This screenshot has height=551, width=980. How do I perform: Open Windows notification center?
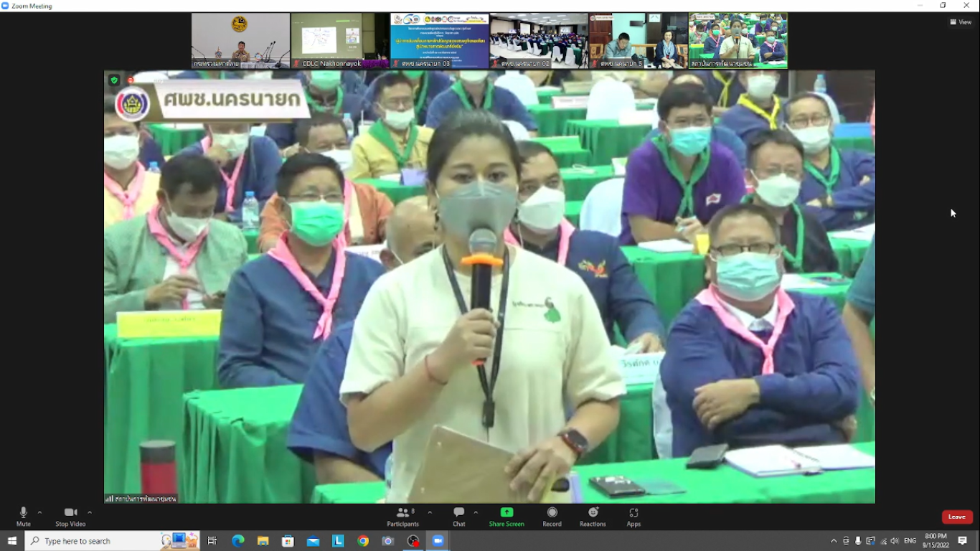tap(963, 541)
